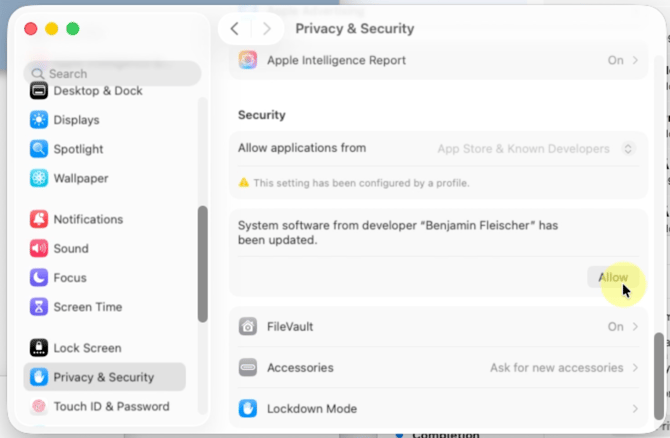Open Apple Intelligence Report chevron
Image resolution: width=670 pixels, height=438 pixels.
tap(635, 60)
